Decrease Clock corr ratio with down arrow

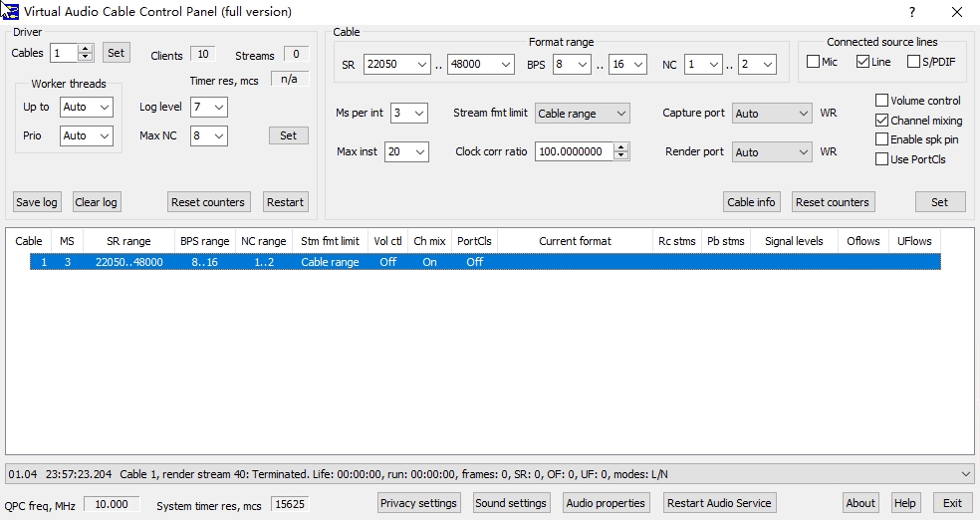(x=621, y=156)
